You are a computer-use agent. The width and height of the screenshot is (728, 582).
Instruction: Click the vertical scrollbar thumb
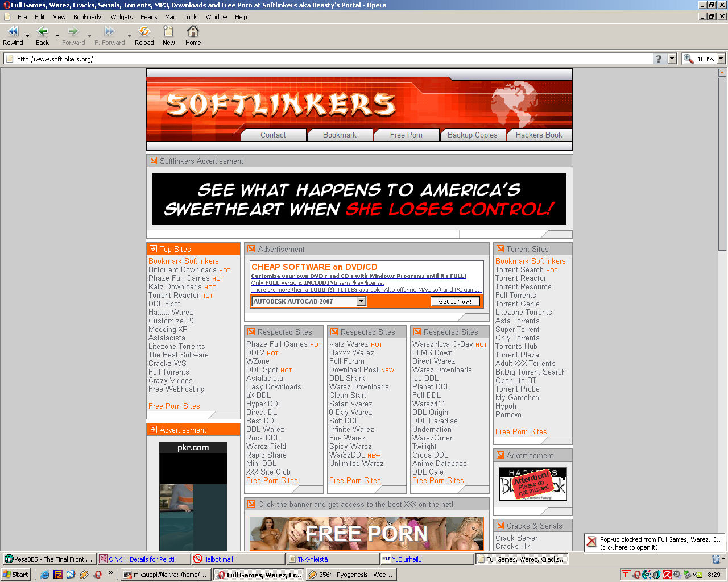[722, 164]
